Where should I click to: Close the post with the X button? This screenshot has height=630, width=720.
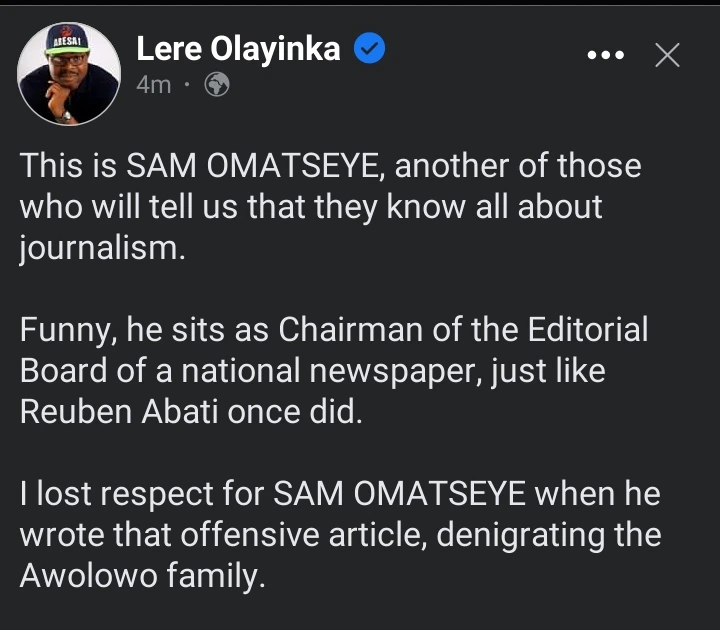[x=667, y=56]
